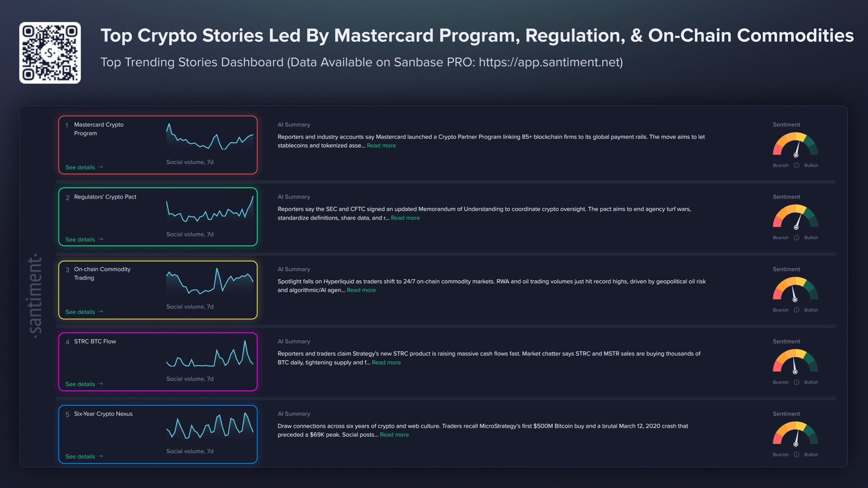
Task: Click info icon under Six-Year Nexus gauge
Action: pos(796,455)
